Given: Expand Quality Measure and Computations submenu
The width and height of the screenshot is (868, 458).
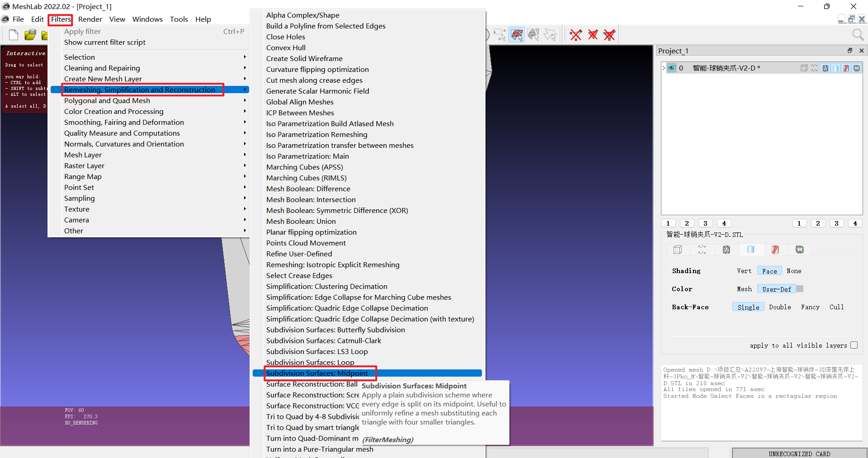Looking at the screenshot, I should [149, 133].
